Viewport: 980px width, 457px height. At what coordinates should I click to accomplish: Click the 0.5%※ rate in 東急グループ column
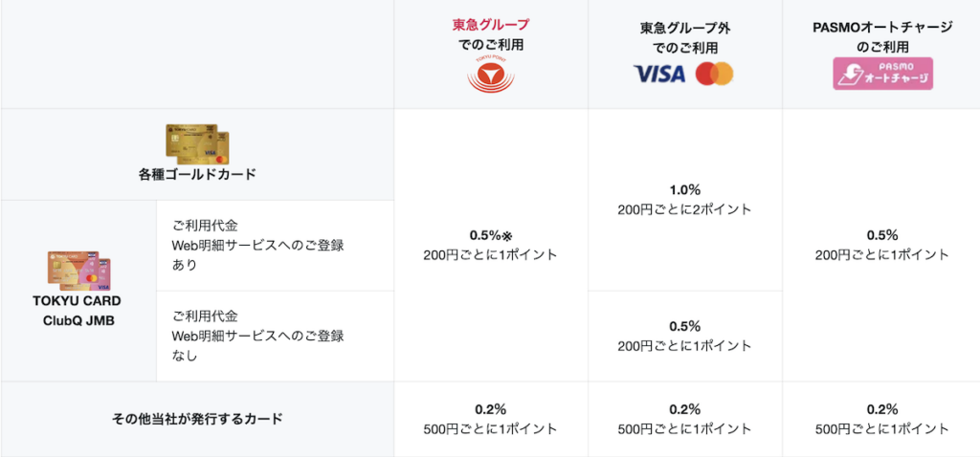[490, 235]
